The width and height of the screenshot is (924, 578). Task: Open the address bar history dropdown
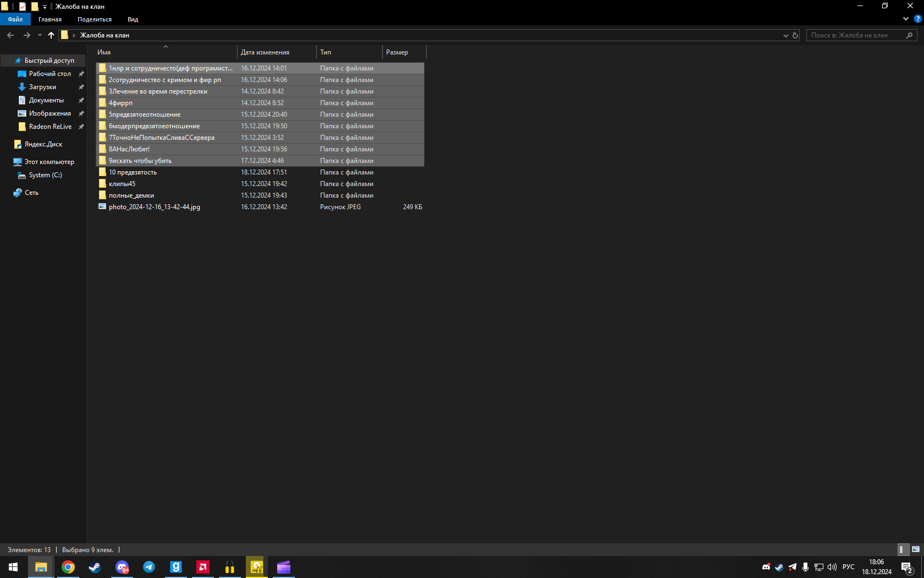click(785, 35)
